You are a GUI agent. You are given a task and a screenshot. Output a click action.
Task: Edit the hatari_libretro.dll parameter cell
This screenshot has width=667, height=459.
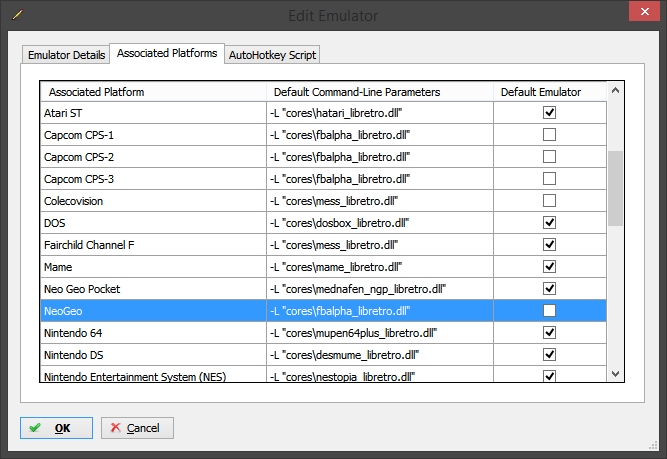[380, 113]
